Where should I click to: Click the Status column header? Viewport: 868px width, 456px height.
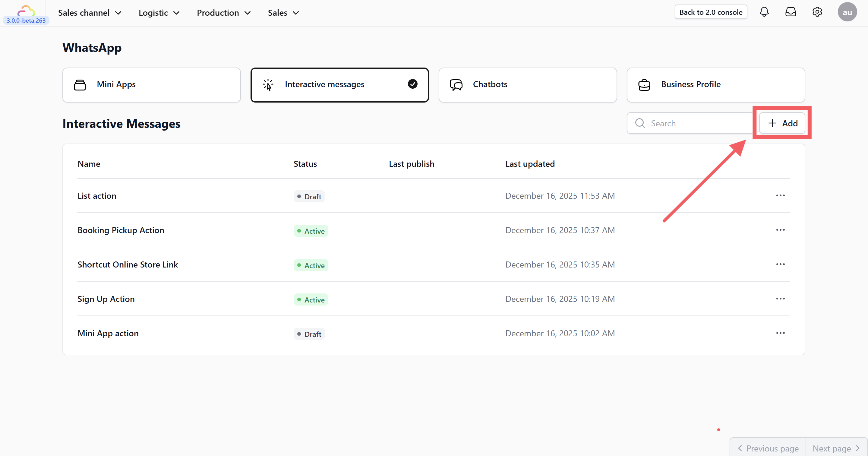pos(305,164)
